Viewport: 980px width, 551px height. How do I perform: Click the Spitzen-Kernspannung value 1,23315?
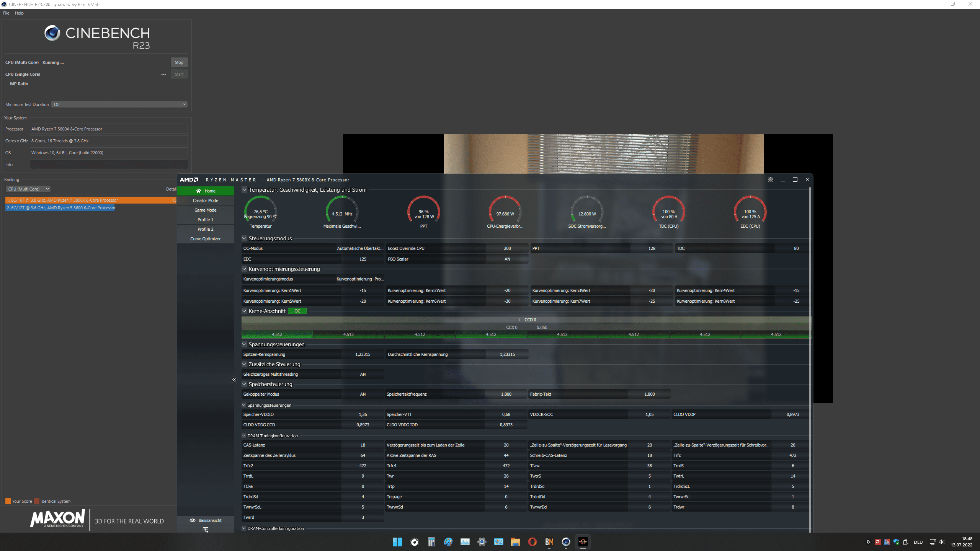click(363, 354)
